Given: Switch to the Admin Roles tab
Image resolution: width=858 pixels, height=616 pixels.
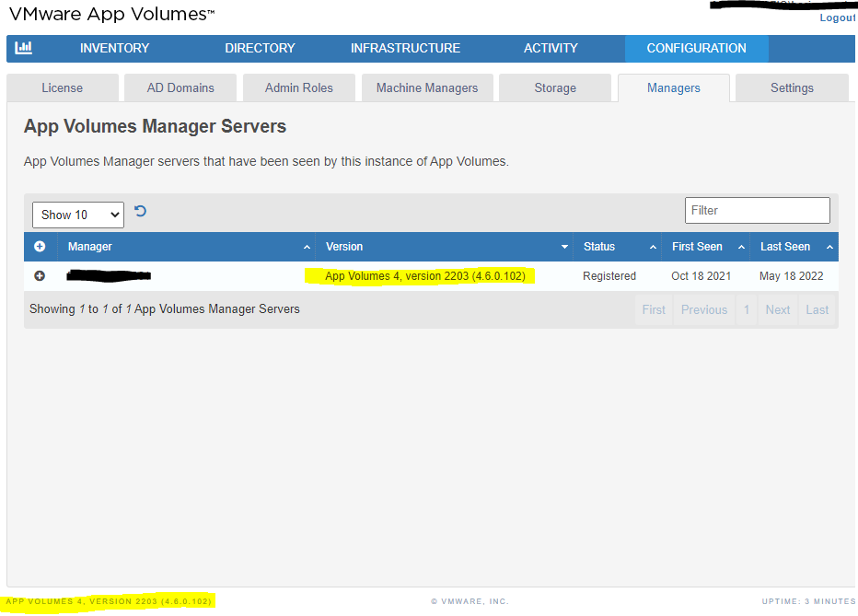Looking at the screenshot, I should pyautogui.click(x=299, y=88).
